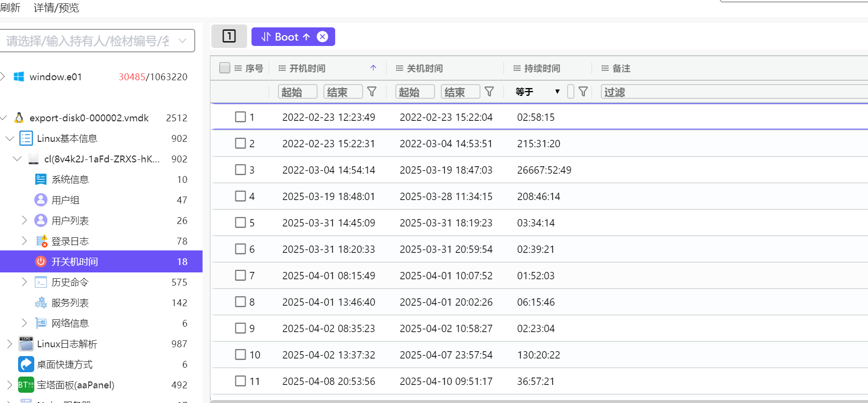Click the shutdown time 2025-04-07 23:57:54
This screenshot has height=403, width=868.
click(x=446, y=355)
